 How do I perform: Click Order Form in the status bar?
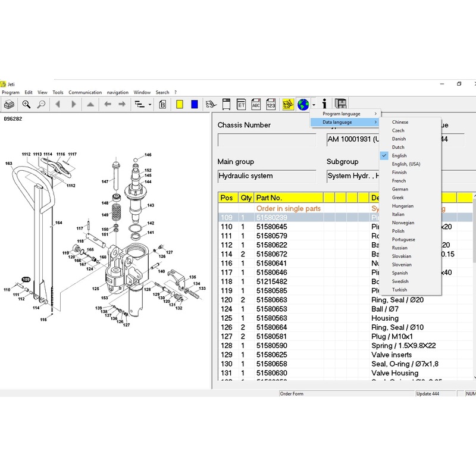(292, 394)
